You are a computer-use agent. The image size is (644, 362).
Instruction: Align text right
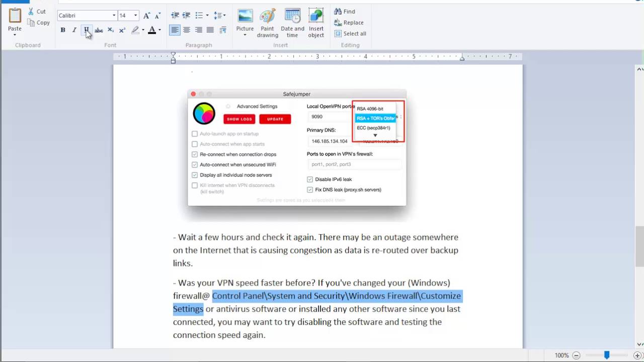click(x=199, y=30)
